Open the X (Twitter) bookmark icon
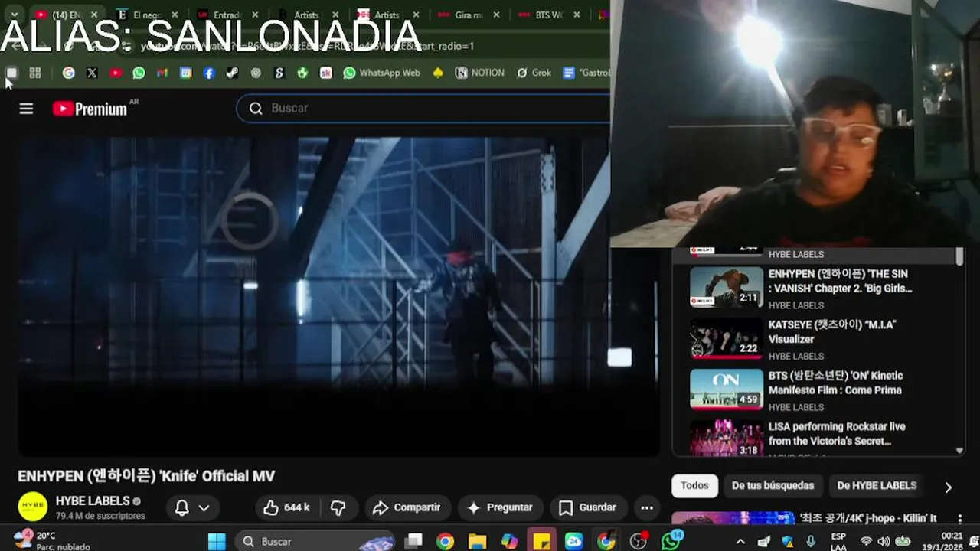 (x=92, y=73)
